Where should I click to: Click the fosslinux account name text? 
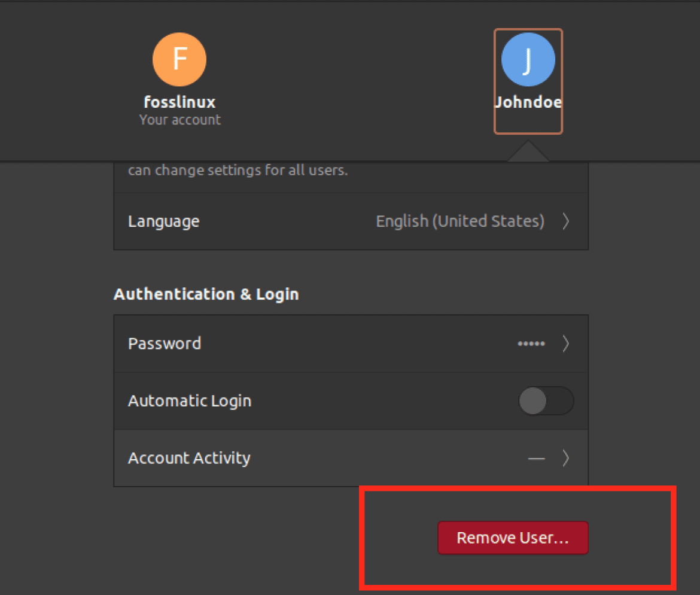point(179,102)
